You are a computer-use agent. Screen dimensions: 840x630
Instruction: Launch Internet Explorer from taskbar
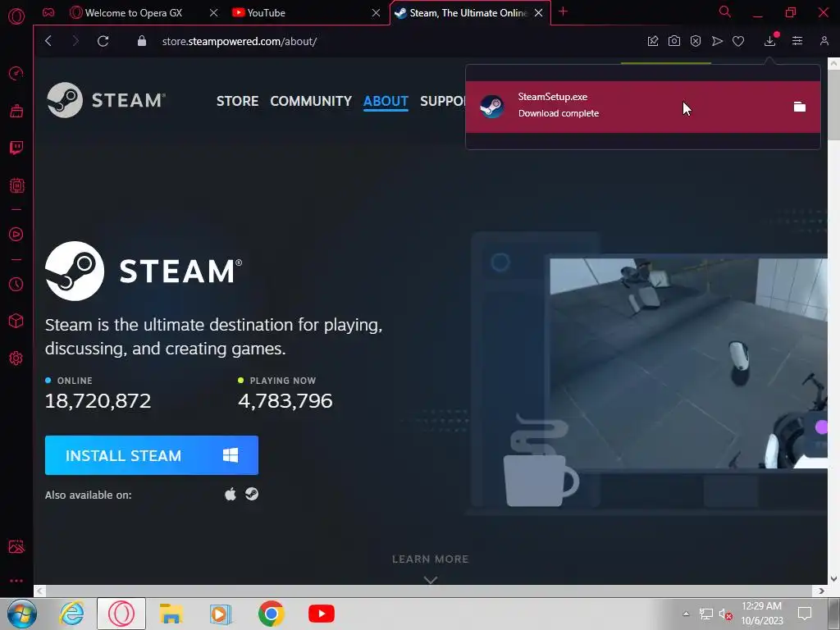pyautogui.click(x=72, y=614)
